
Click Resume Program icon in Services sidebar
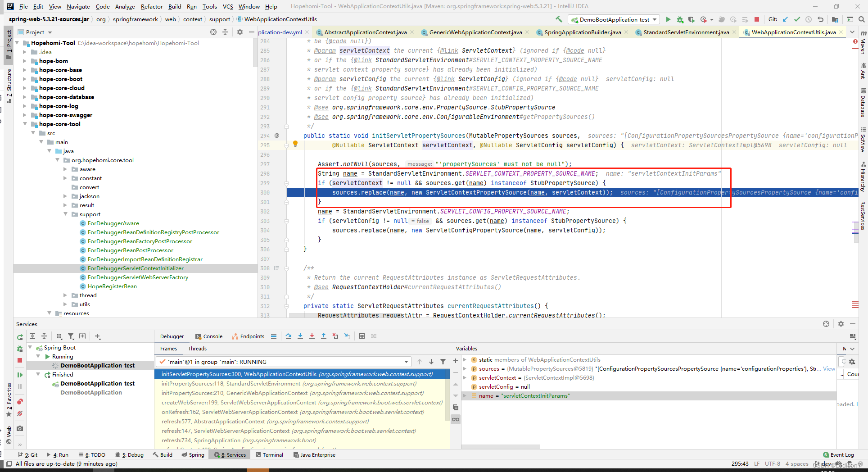tap(20, 375)
